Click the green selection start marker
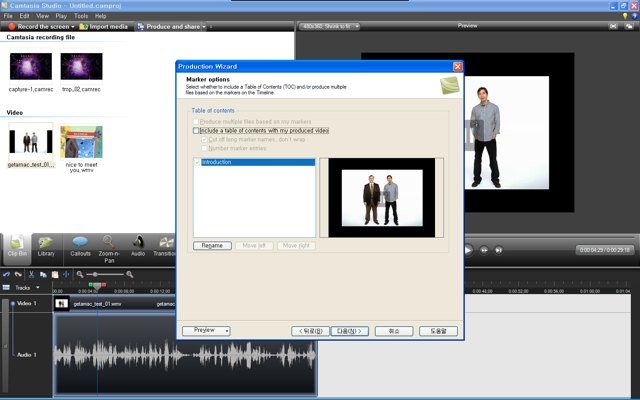The image size is (640, 400). [91, 284]
